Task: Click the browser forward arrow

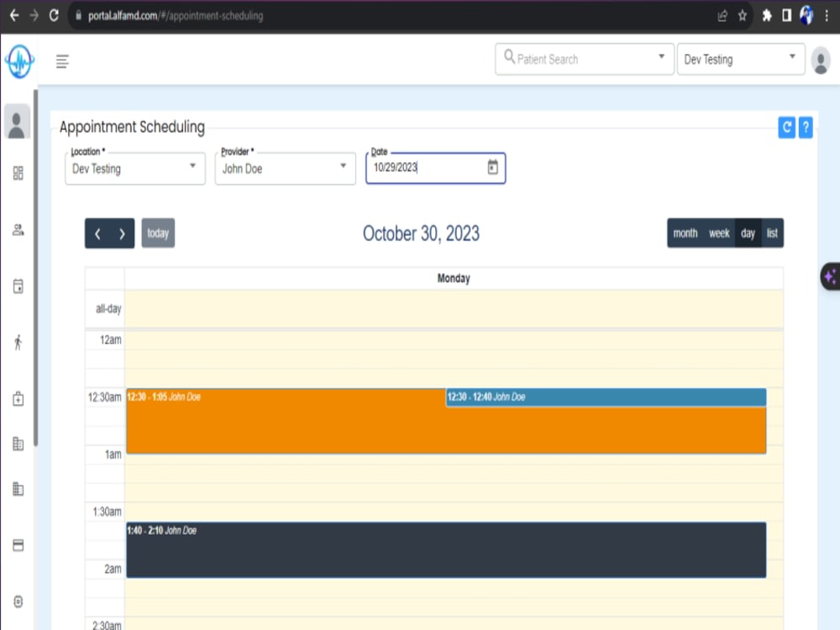Action: [x=34, y=15]
